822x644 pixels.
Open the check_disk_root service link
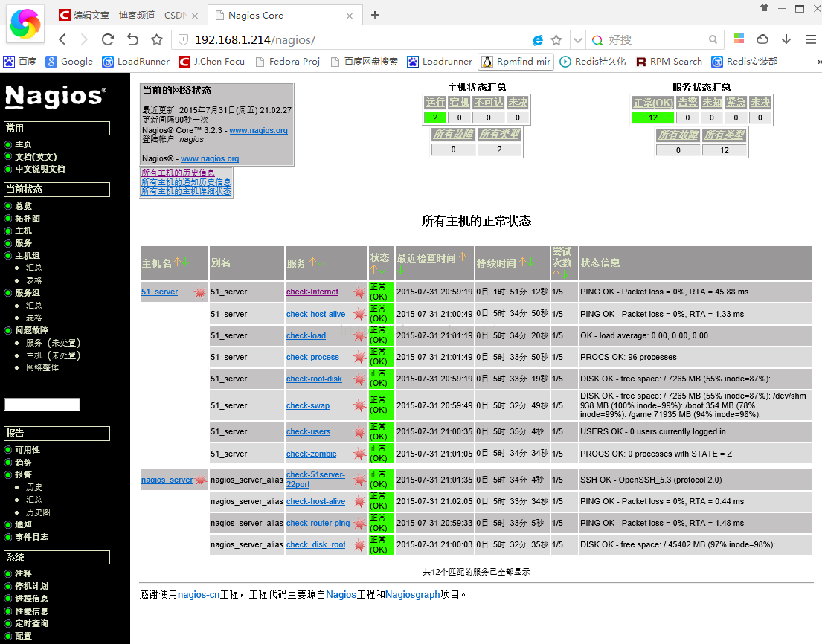pyautogui.click(x=315, y=545)
